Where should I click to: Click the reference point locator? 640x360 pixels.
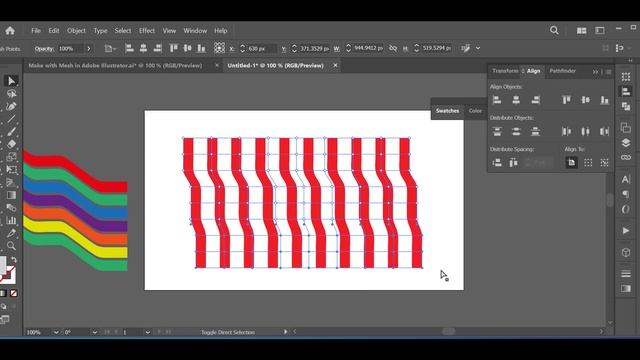click(219, 48)
